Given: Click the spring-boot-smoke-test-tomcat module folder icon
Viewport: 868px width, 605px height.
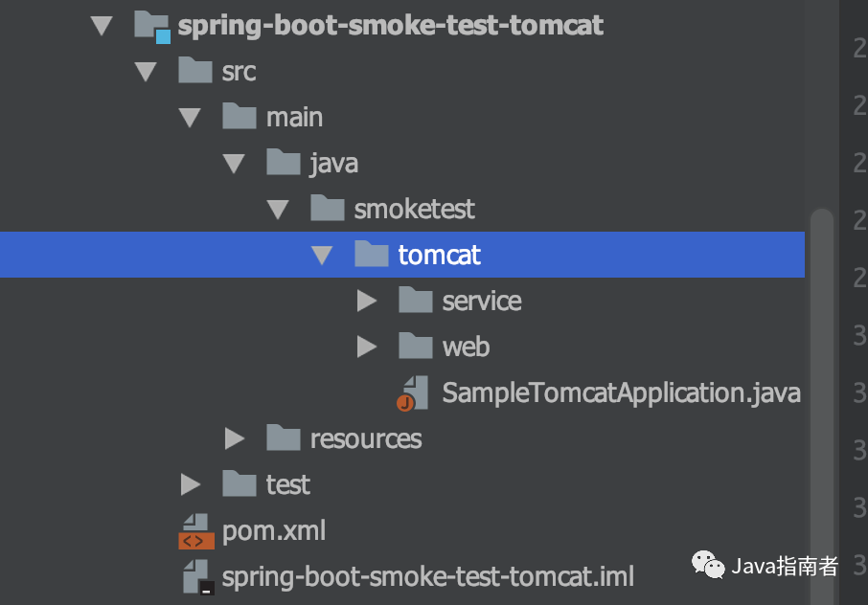Looking at the screenshot, I should [x=153, y=26].
